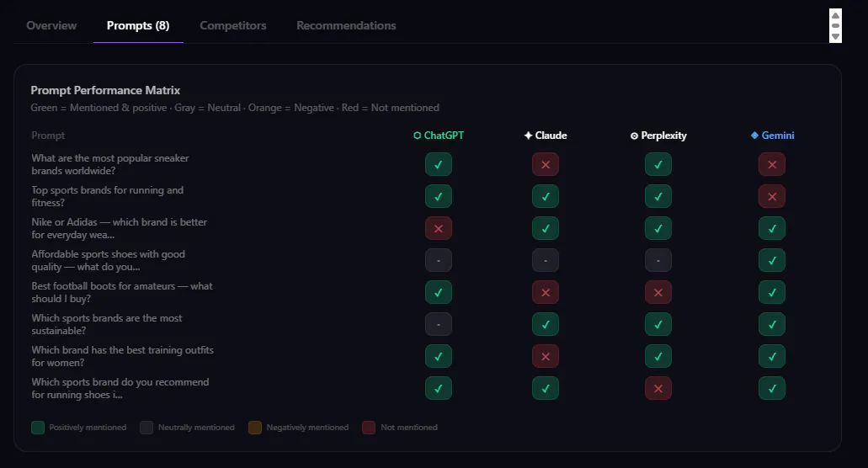Screen dimensions: 868x468
Task: Click the green Positively mentioned legend swatch
Action: click(38, 428)
